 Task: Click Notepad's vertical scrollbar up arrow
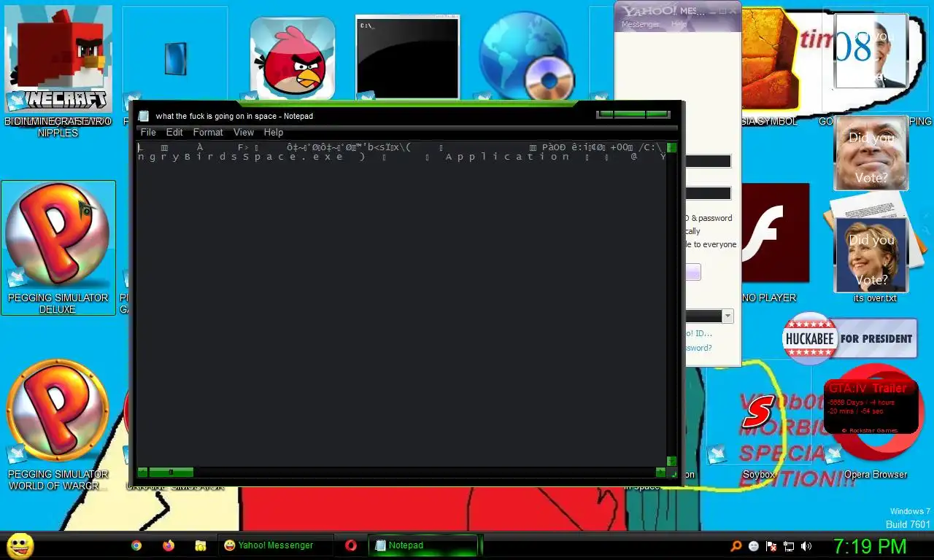(x=672, y=147)
